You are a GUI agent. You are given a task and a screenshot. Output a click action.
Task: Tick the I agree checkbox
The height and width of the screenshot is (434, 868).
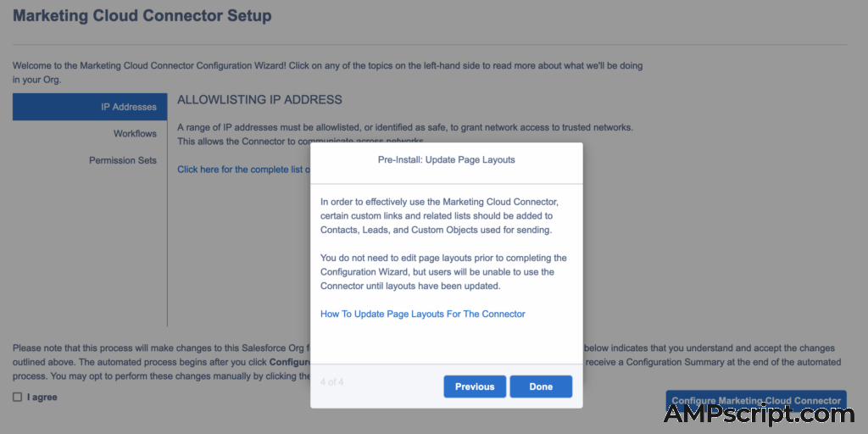18,397
